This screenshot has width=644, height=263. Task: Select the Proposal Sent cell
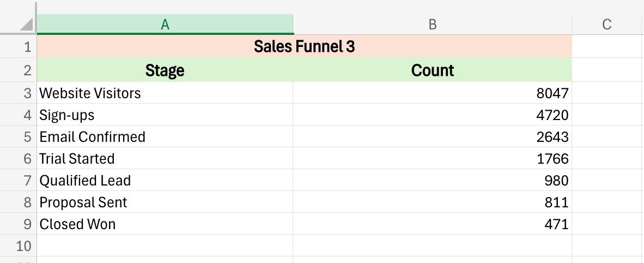point(165,202)
